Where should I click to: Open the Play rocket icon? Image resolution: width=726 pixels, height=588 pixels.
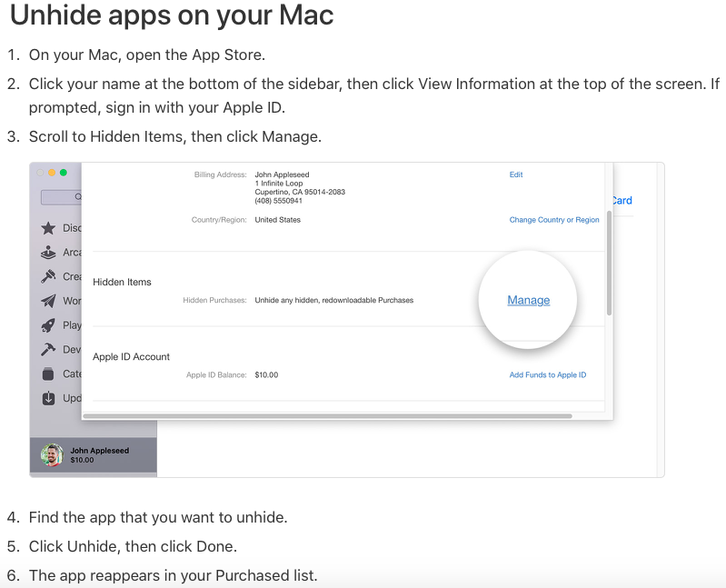[x=48, y=325]
